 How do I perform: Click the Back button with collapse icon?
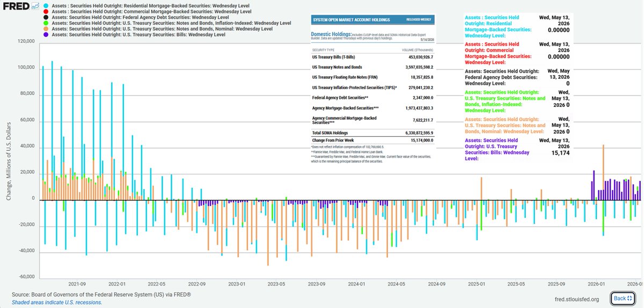[x=624, y=298]
